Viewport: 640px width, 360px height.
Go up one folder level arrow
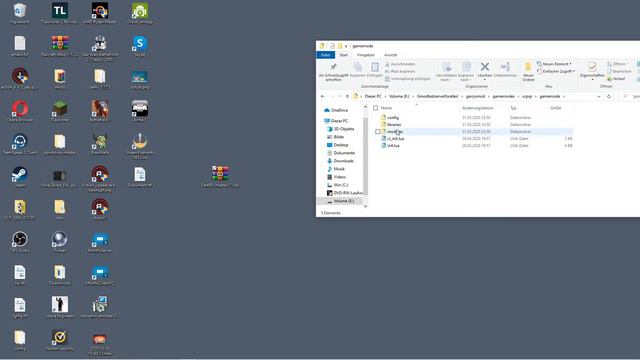coord(347,96)
